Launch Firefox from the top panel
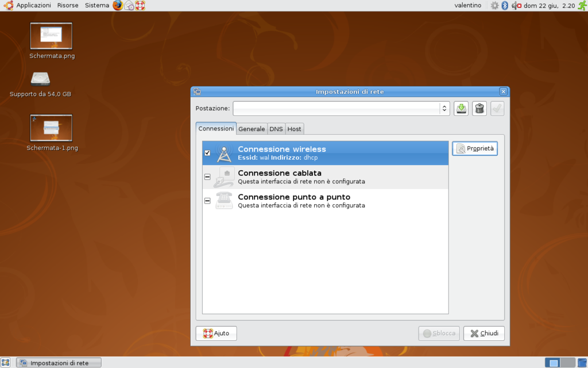The height and width of the screenshot is (368, 588). point(118,5)
